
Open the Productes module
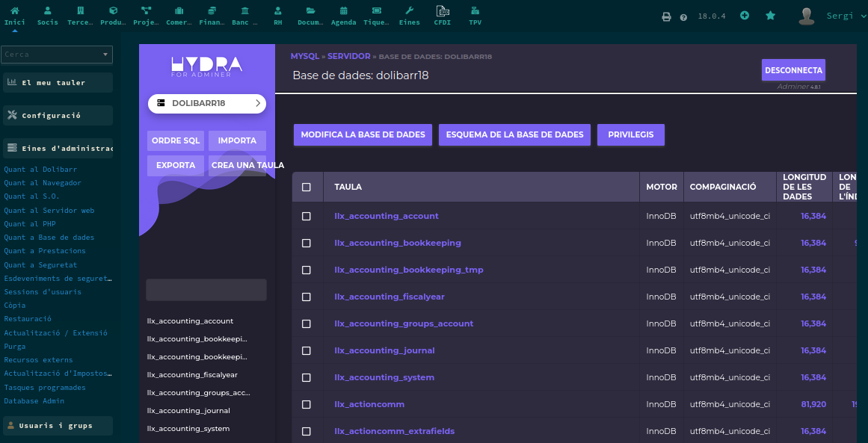[x=113, y=16]
